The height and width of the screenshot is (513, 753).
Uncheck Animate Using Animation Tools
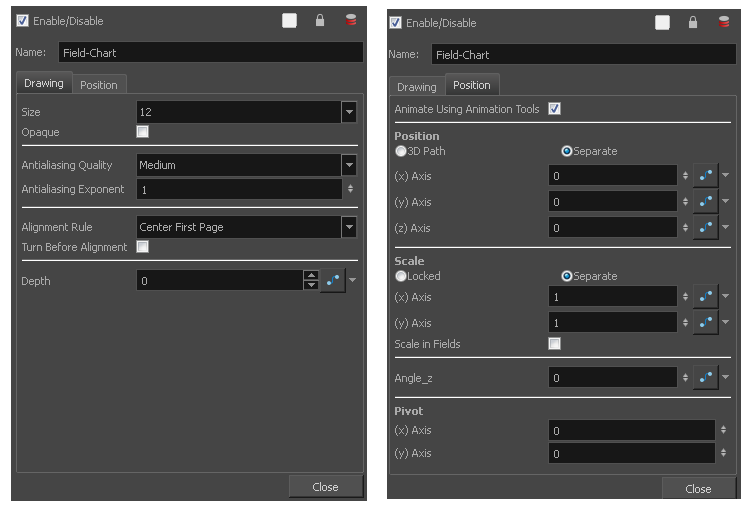(x=555, y=109)
